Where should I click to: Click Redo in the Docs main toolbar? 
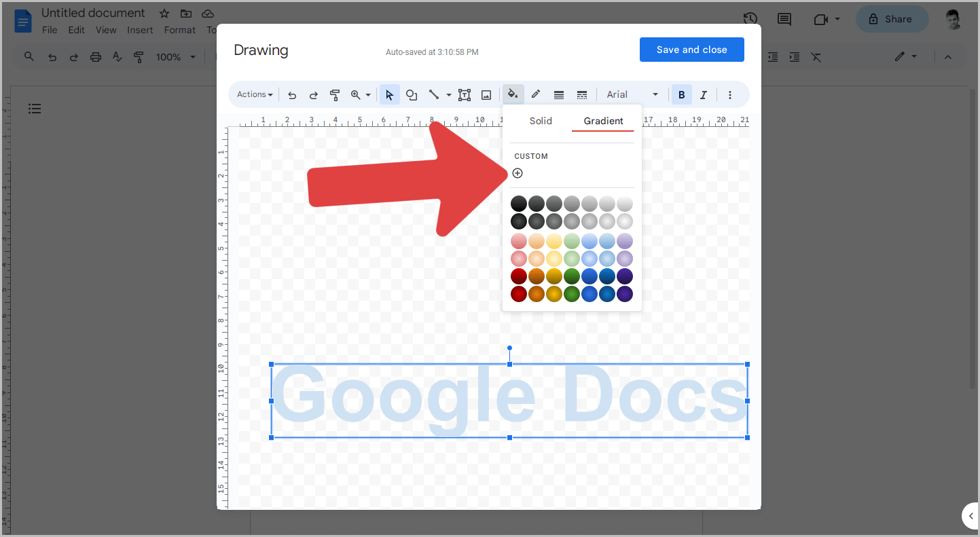click(74, 57)
